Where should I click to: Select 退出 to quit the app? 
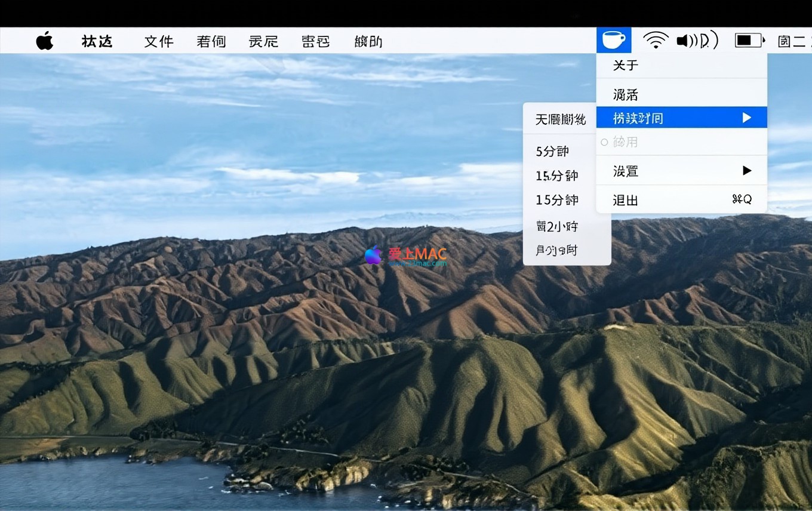(625, 200)
